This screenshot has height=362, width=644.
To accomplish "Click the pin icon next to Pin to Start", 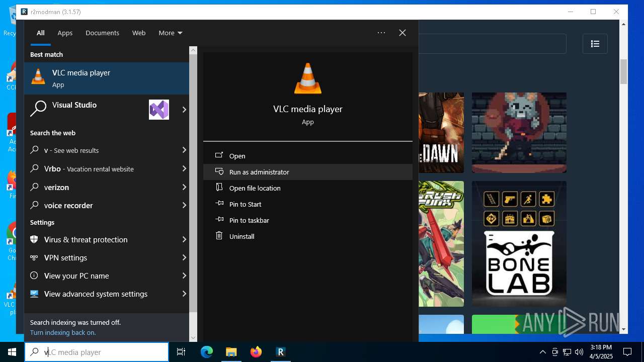I will [219, 204].
